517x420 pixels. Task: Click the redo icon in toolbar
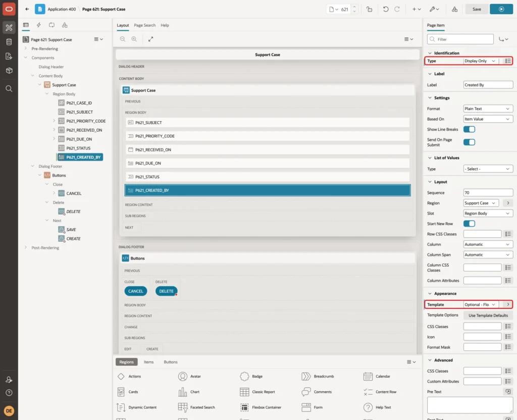click(x=397, y=9)
